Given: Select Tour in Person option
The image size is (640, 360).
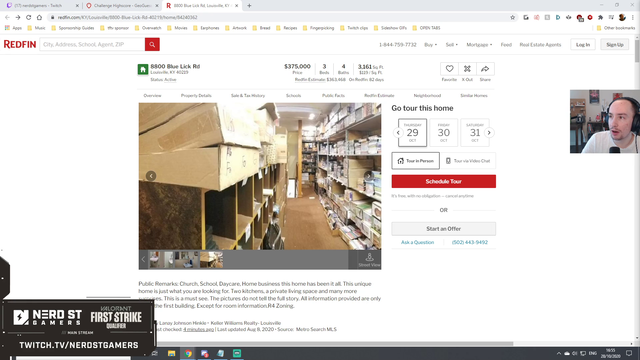Looking at the screenshot, I should point(416,161).
